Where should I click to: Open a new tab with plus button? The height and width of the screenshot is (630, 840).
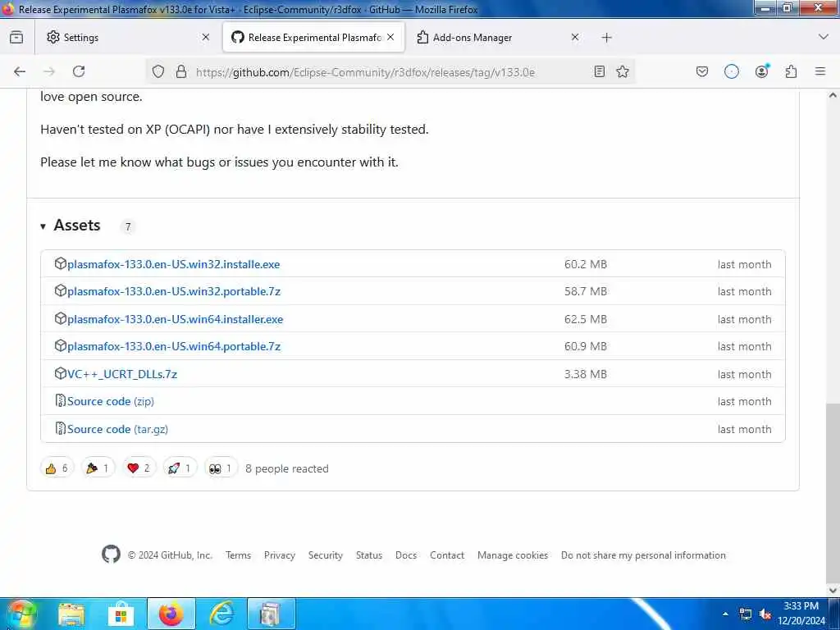pyautogui.click(x=606, y=38)
